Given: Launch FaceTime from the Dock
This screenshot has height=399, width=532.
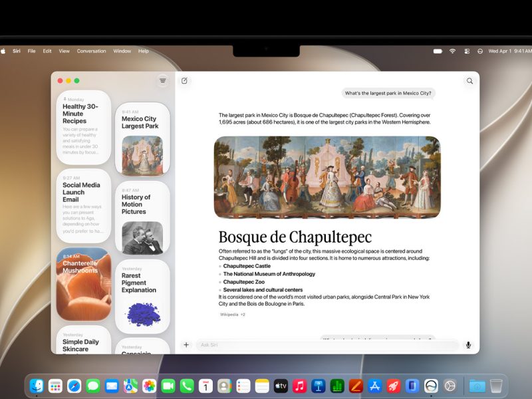Looking at the screenshot, I should [x=168, y=386].
